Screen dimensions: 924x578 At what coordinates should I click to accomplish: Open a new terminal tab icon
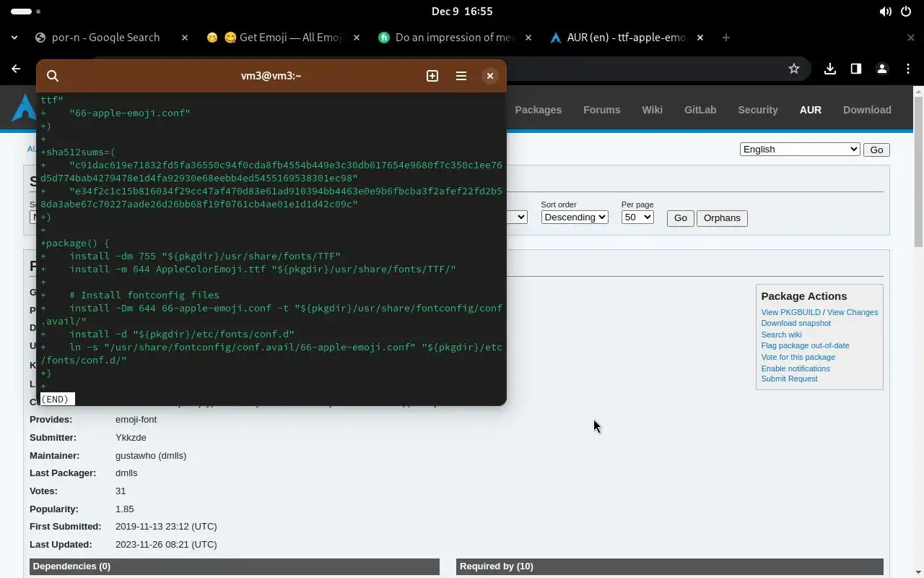coord(432,76)
